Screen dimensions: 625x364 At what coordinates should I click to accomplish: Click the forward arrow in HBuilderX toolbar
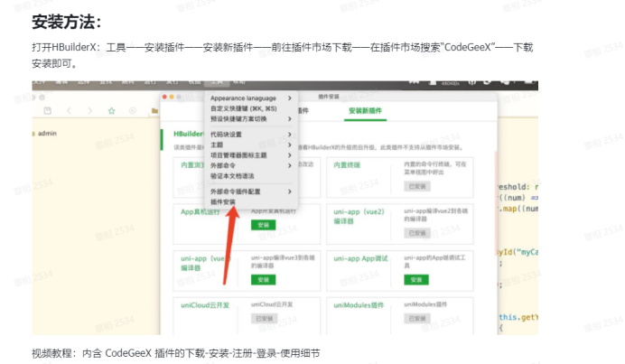click(89, 111)
